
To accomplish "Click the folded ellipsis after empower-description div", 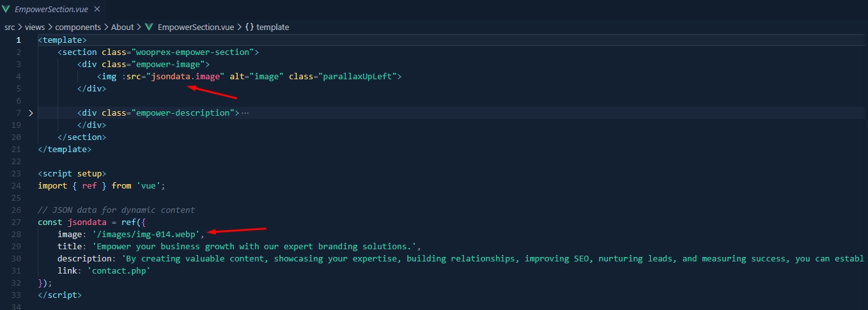I will click(245, 113).
